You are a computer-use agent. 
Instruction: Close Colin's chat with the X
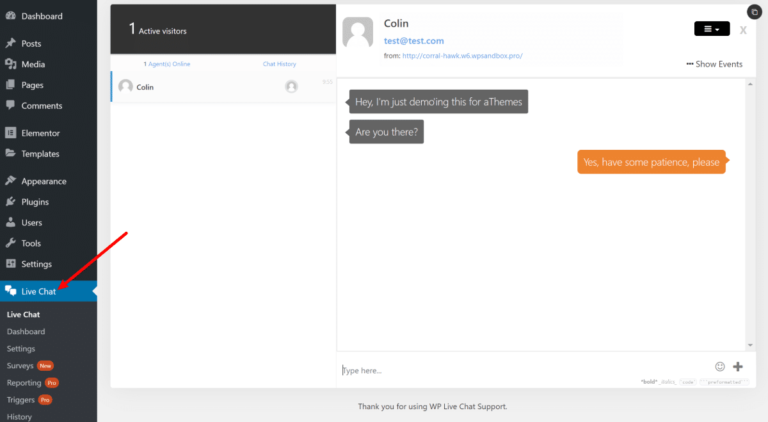pyautogui.click(x=743, y=30)
